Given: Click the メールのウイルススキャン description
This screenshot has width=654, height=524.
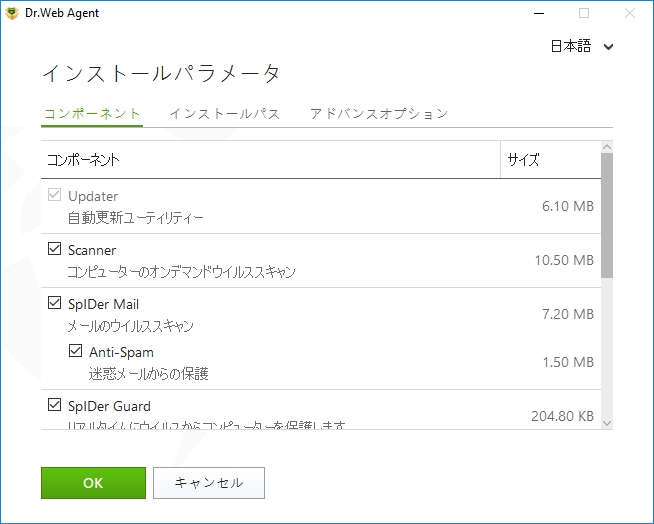Looking at the screenshot, I should pos(131,326).
